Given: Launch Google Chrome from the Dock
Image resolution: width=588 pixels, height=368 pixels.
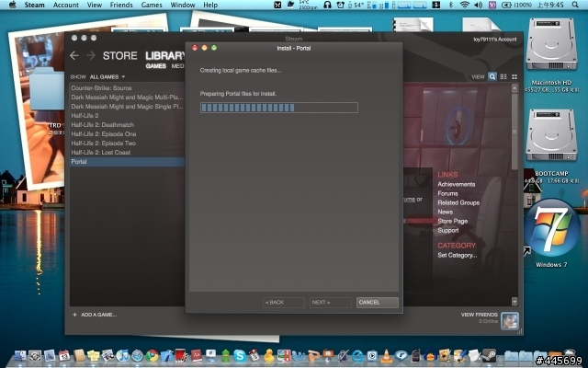Looking at the screenshot, I should (152, 356).
